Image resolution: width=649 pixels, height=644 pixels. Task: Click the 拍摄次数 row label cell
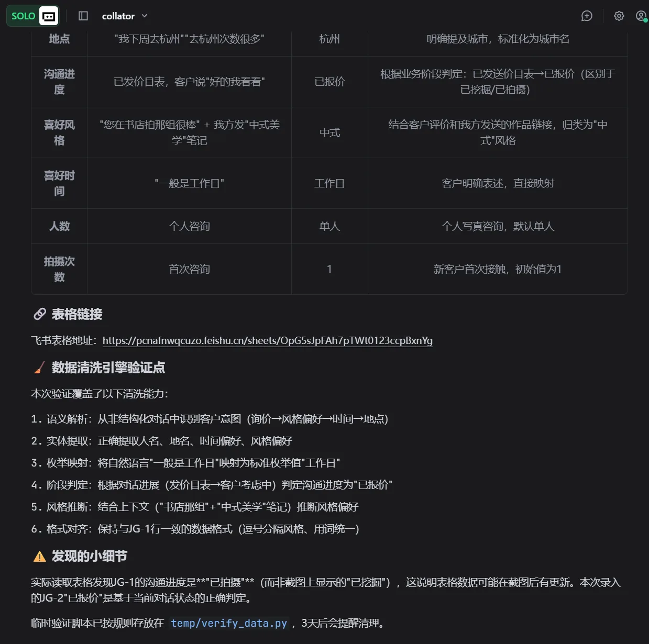coord(59,269)
